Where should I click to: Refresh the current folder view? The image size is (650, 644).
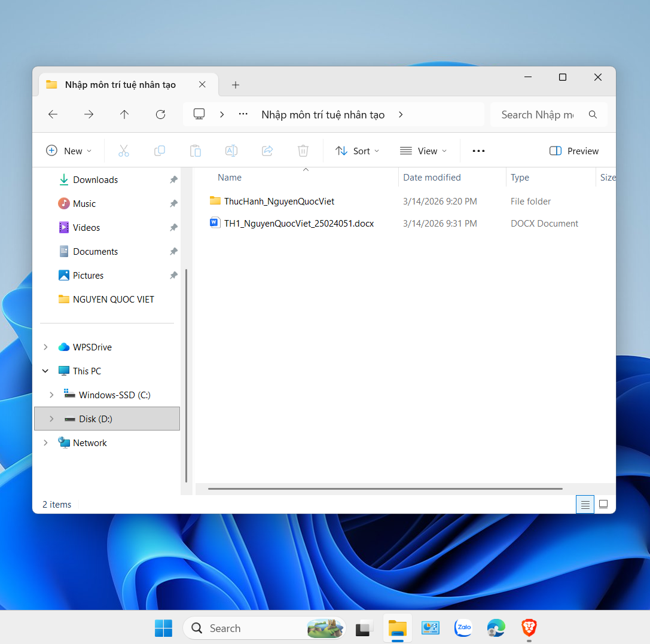click(x=160, y=114)
